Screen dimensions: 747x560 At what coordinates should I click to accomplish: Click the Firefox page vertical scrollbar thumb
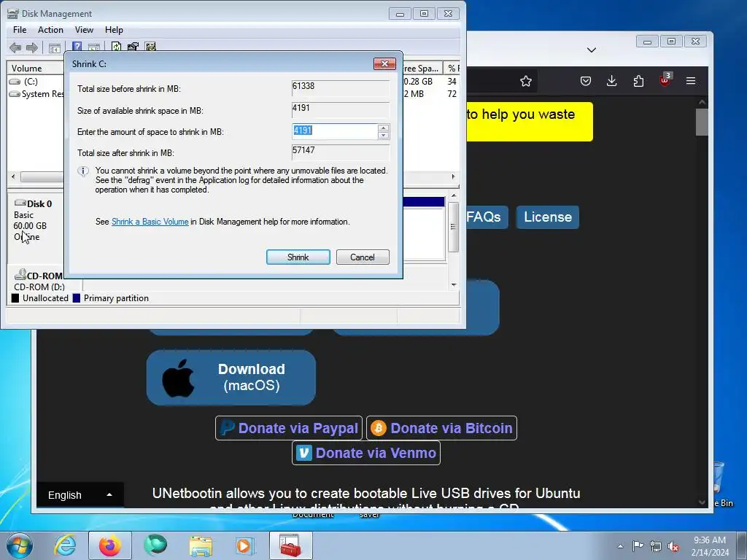point(702,122)
